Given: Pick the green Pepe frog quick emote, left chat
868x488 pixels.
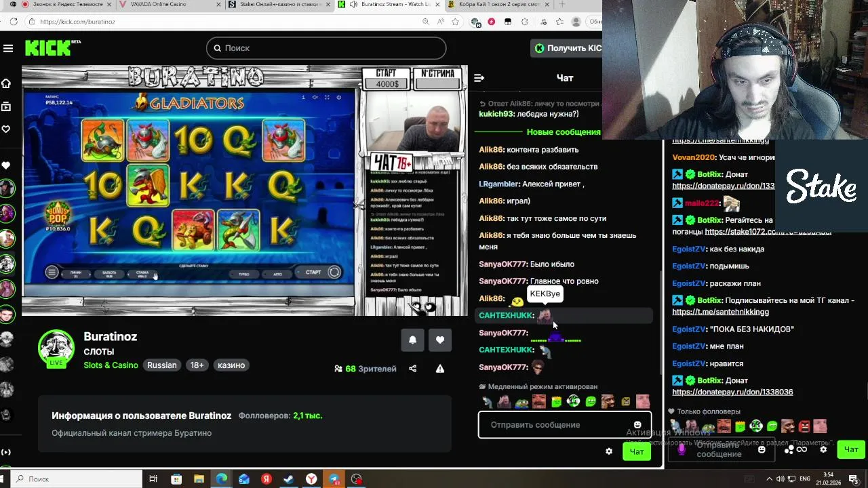Looking at the screenshot, I should pos(521,402).
